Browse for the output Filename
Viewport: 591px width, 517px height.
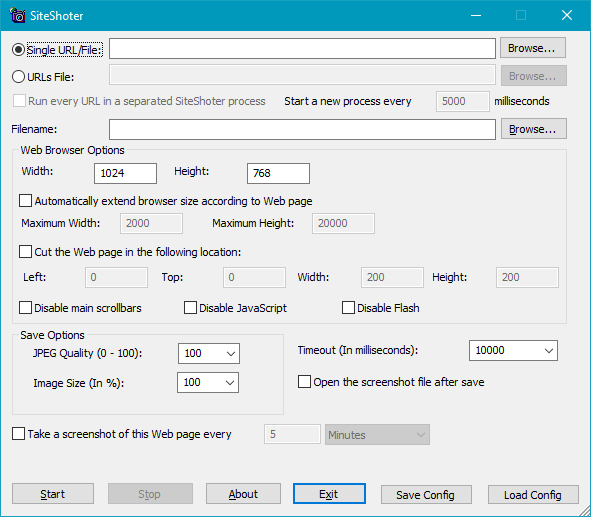533,129
